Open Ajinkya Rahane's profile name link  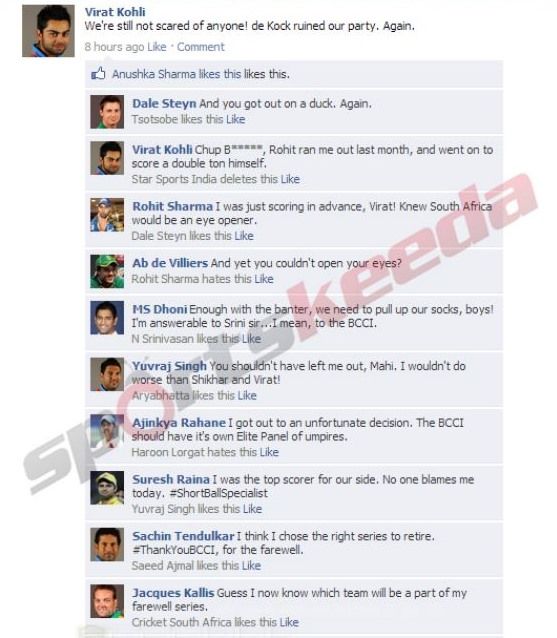tap(179, 423)
